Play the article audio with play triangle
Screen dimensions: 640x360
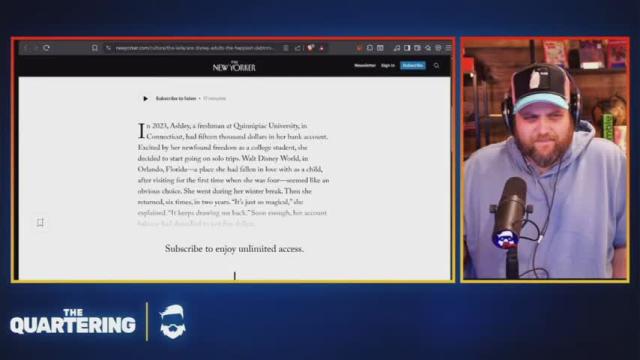(145, 98)
